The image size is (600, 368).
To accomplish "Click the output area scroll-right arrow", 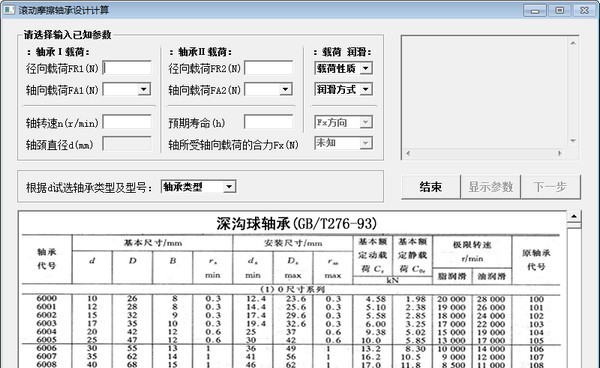I will (x=560, y=153).
